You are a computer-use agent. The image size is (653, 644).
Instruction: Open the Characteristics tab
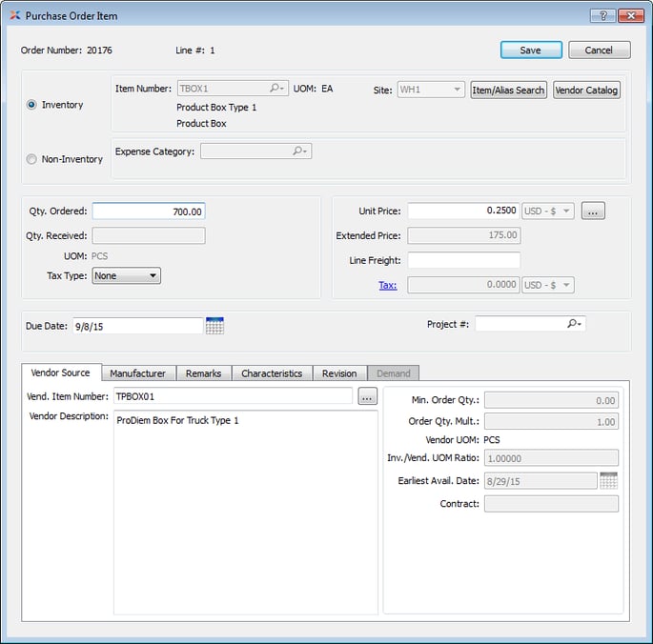[x=272, y=373]
